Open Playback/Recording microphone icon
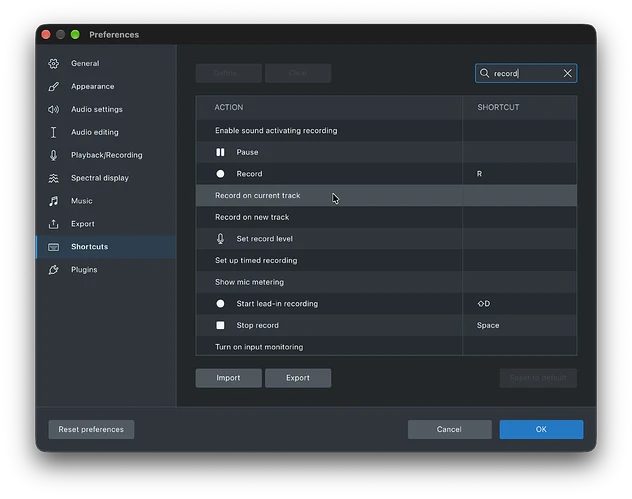The image size is (632, 499). (54, 155)
